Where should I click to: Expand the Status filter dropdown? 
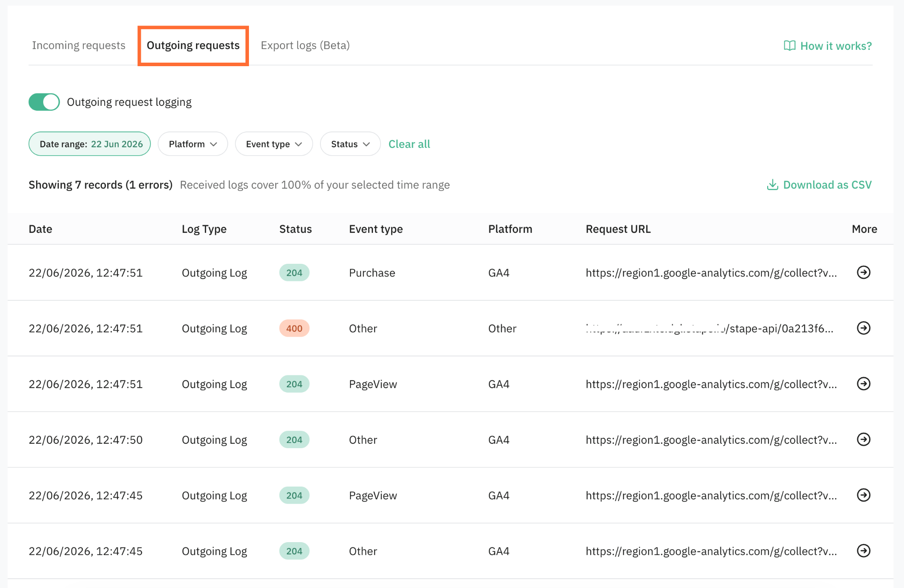pyautogui.click(x=350, y=144)
